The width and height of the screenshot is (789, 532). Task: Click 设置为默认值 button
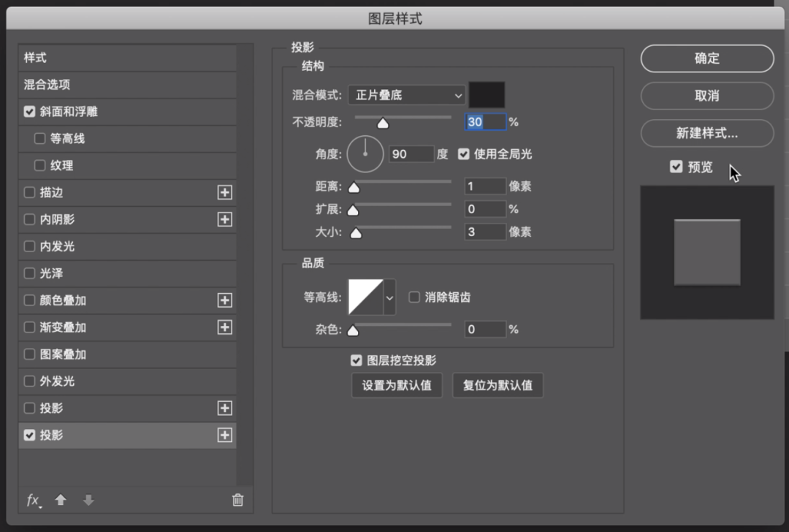click(x=397, y=385)
